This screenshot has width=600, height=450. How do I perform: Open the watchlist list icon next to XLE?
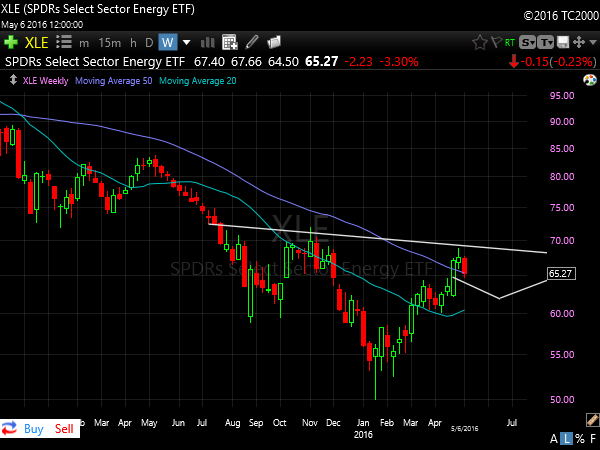coord(64,42)
